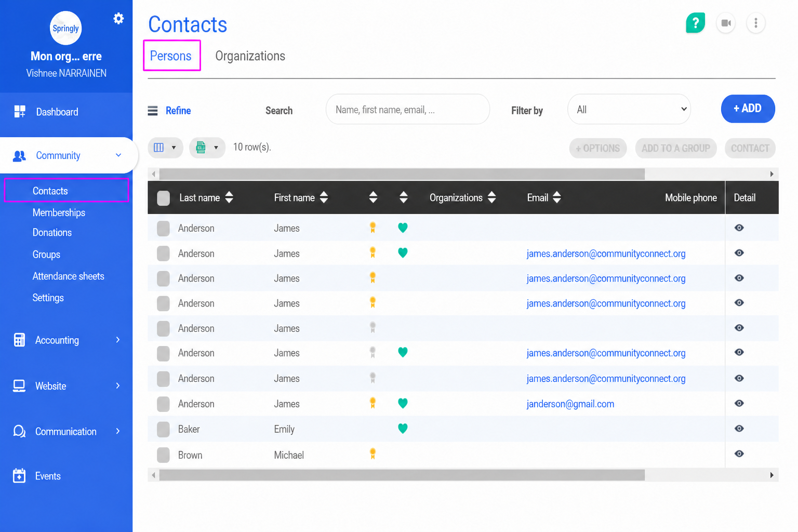
Task: Click the bottom horizontal scrollbar right arrow
Action: pos(772,475)
